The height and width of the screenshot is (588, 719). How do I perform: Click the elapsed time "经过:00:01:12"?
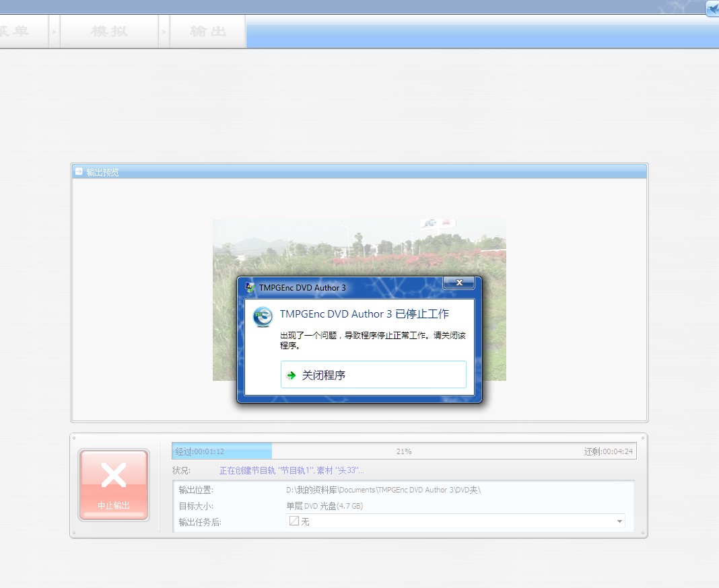point(200,451)
